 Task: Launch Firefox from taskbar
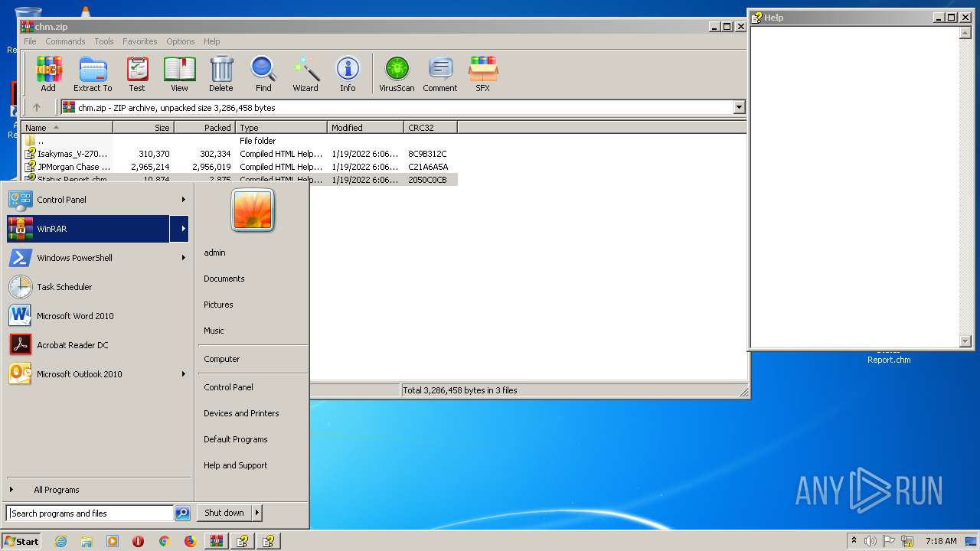coord(190,541)
